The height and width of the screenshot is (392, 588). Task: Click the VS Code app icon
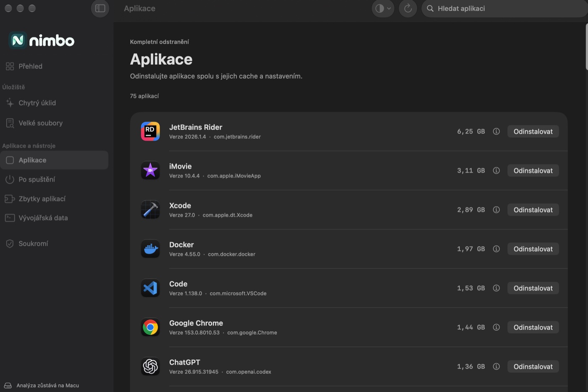pyautogui.click(x=150, y=288)
